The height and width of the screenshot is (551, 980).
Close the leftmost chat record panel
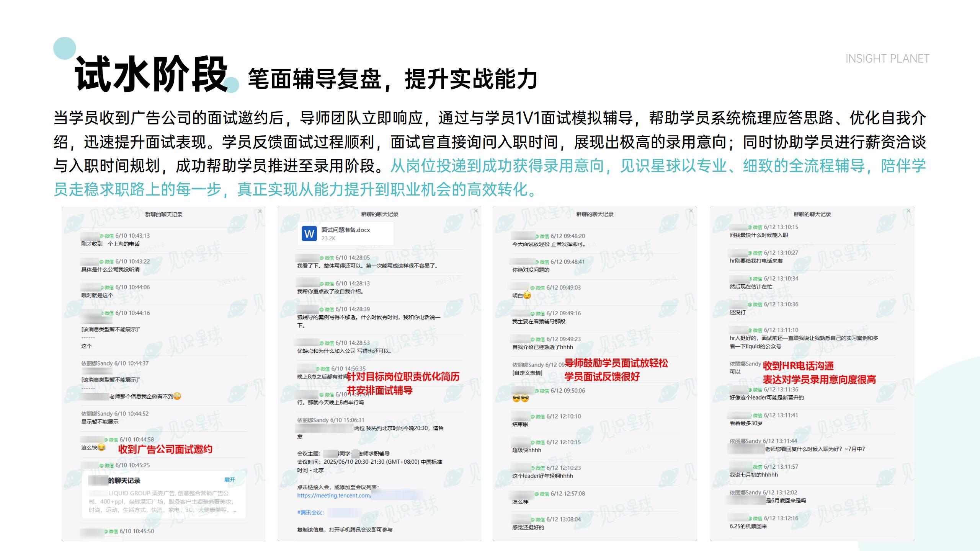coord(260,211)
